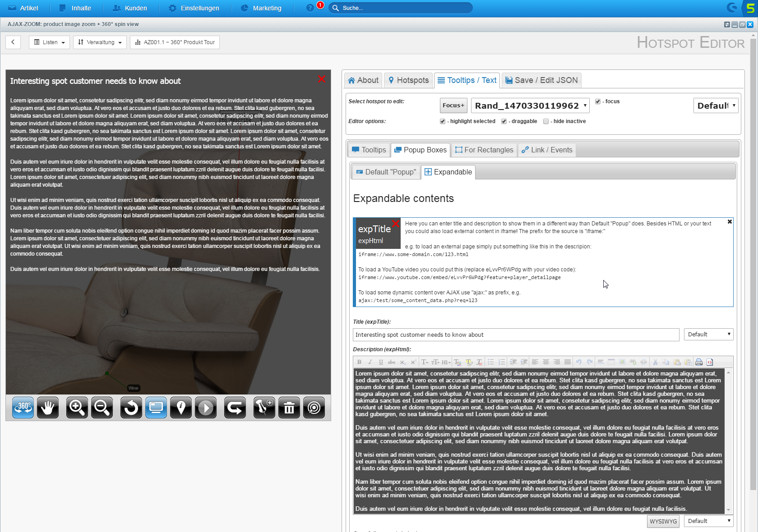Click the zoom in magnifier
Image resolution: width=758 pixels, height=532 pixels.
click(x=77, y=408)
